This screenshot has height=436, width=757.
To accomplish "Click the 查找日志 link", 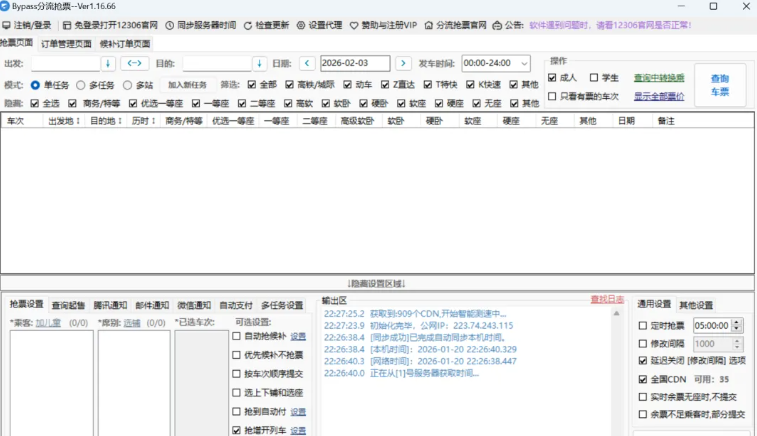I will [x=606, y=299].
